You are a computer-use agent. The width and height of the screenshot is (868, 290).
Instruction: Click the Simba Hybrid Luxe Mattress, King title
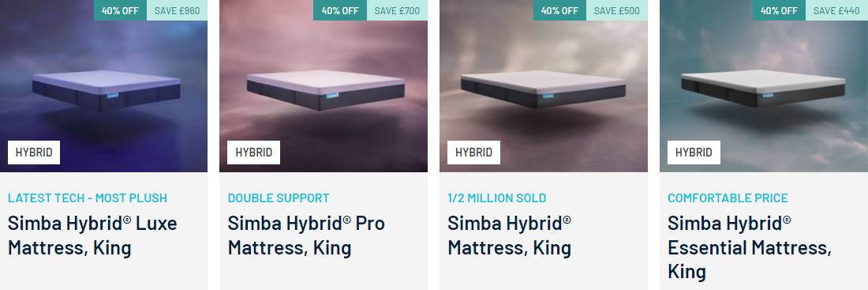(x=92, y=235)
